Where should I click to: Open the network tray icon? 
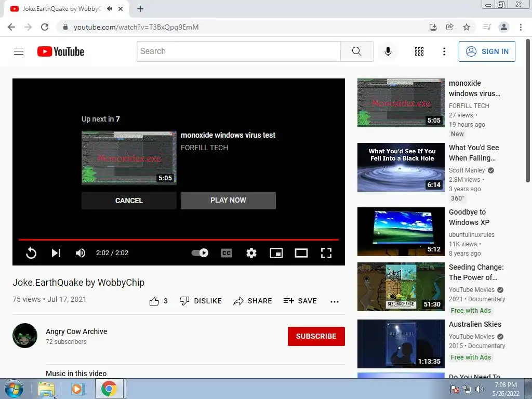click(467, 389)
